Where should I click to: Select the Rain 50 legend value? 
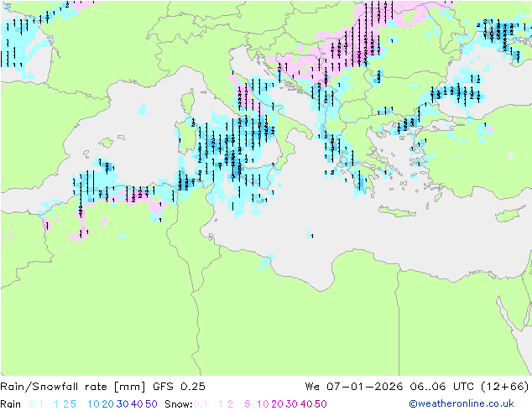[x=151, y=404]
